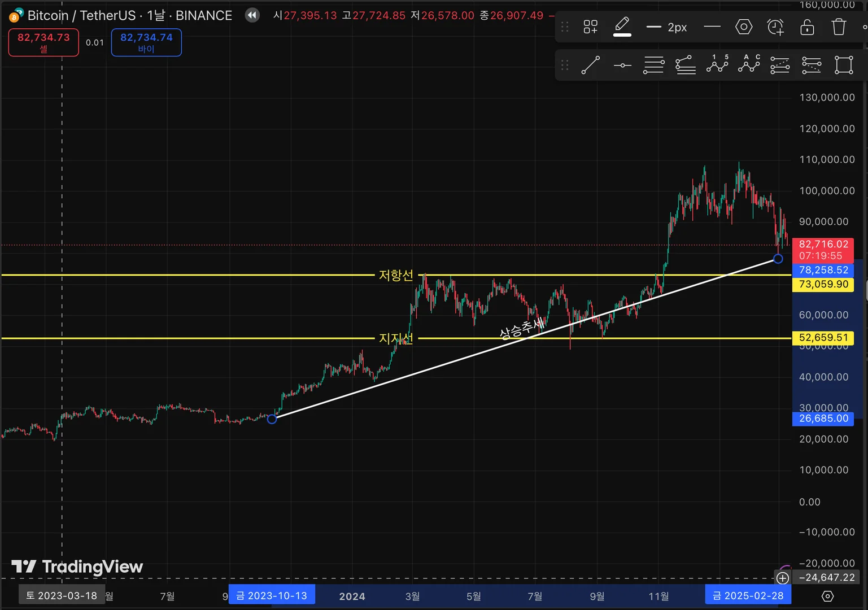
Task: Click the 금 2025-02-28 date label
Action: point(748,596)
